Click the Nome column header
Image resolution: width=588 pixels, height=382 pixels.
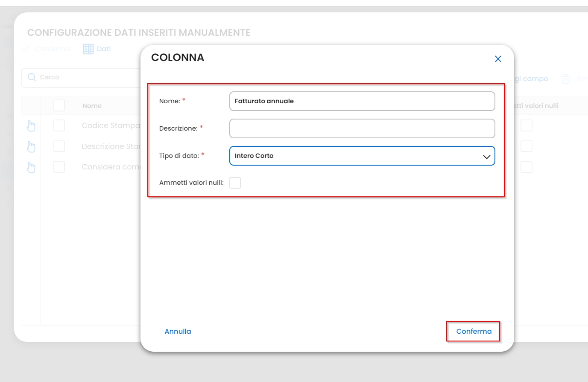pos(92,106)
